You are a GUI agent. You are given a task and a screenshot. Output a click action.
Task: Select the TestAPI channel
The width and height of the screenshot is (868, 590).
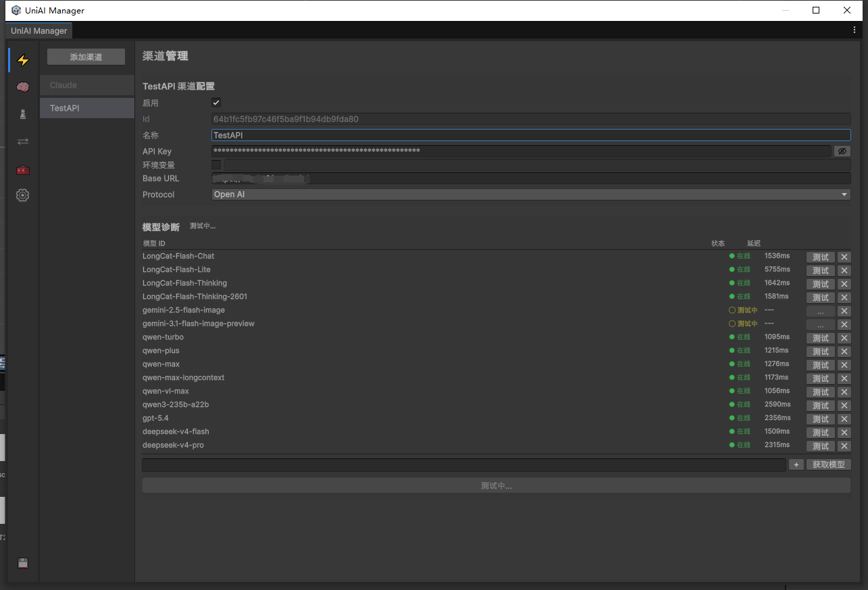point(87,108)
